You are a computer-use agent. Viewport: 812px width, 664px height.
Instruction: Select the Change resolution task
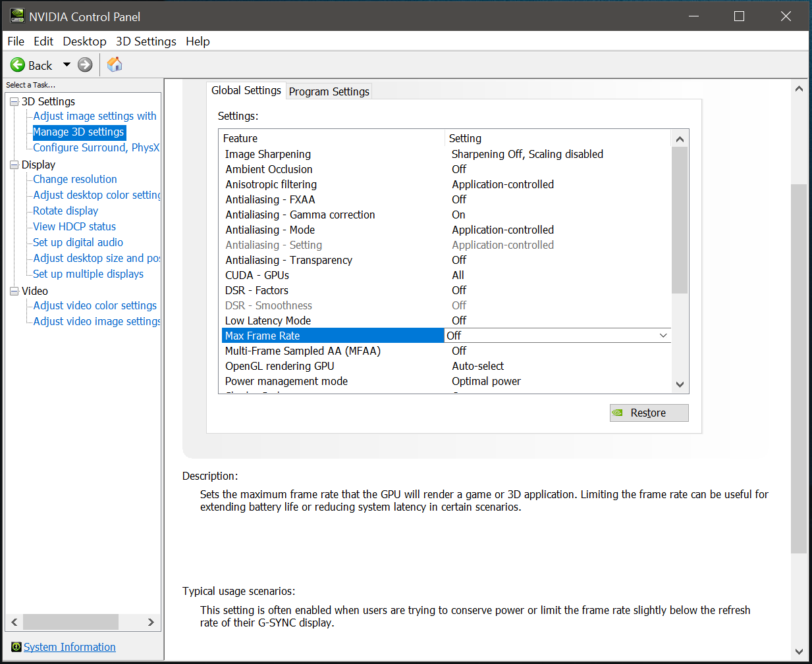(x=74, y=179)
